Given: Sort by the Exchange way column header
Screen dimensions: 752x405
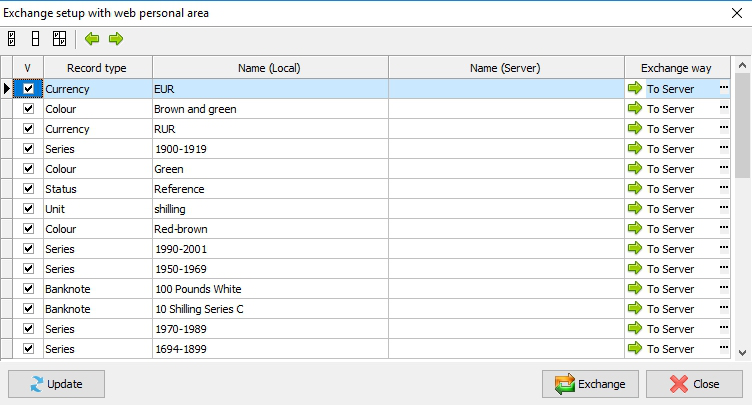Looking at the screenshot, I should 677,68.
